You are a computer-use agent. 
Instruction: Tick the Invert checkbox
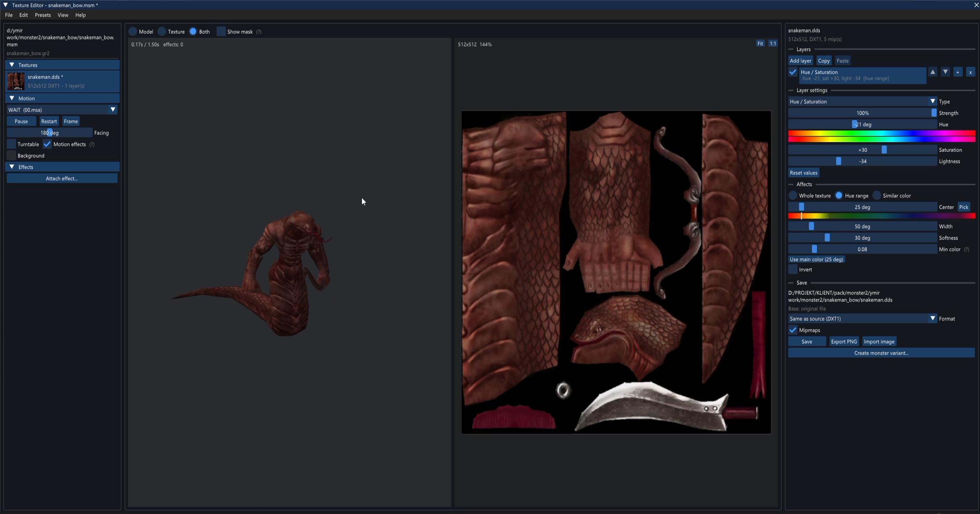[793, 269]
